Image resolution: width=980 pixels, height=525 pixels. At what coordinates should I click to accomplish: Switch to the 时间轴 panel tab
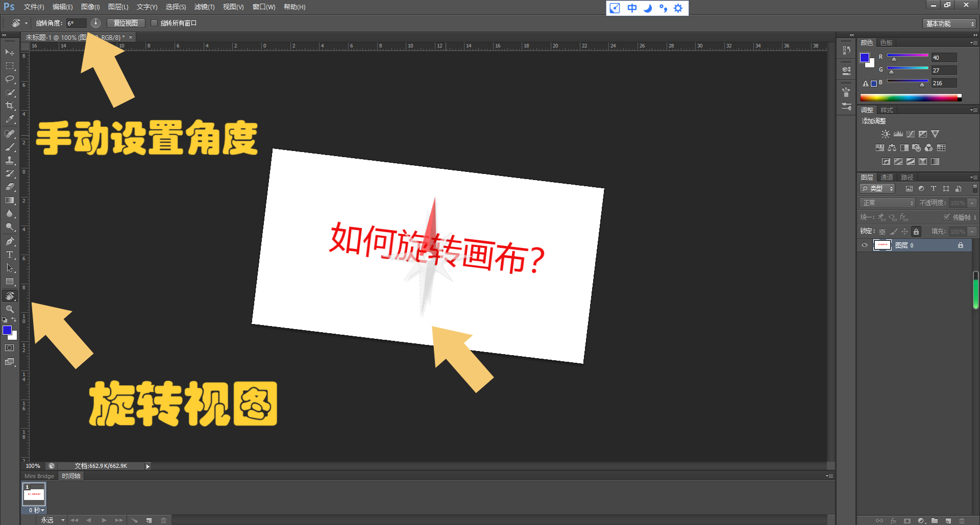click(x=71, y=476)
